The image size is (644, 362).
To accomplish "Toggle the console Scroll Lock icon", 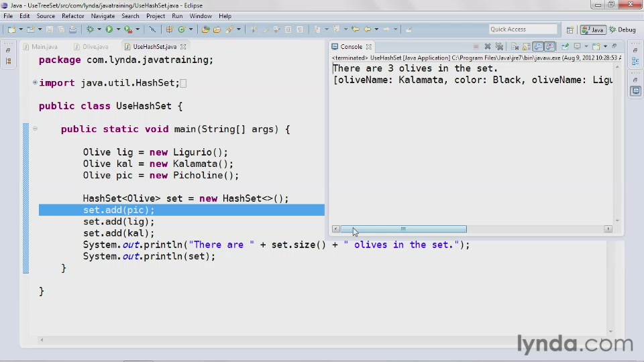I will coord(527,46).
